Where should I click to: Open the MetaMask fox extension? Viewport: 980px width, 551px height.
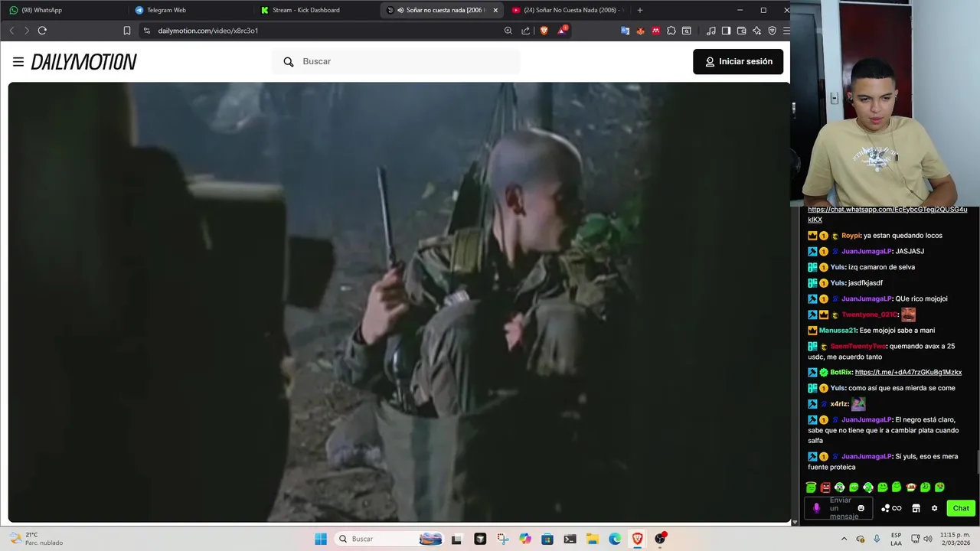click(640, 31)
